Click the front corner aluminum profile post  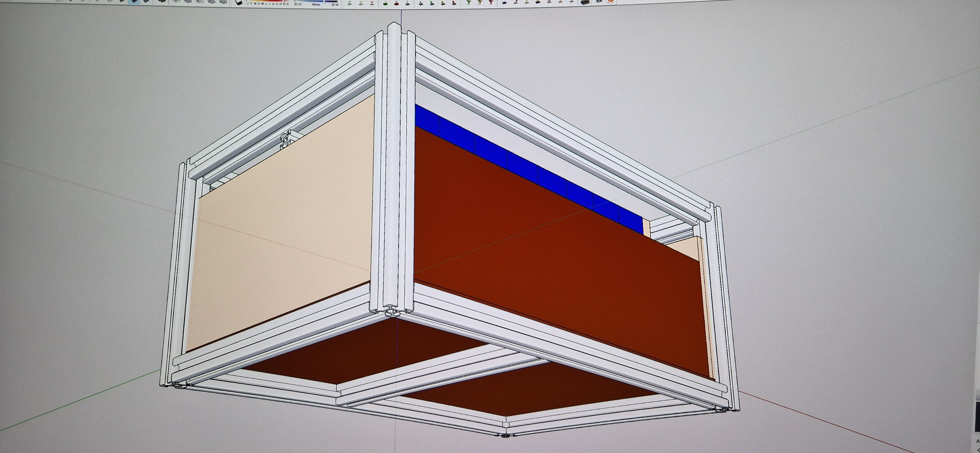(x=394, y=171)
